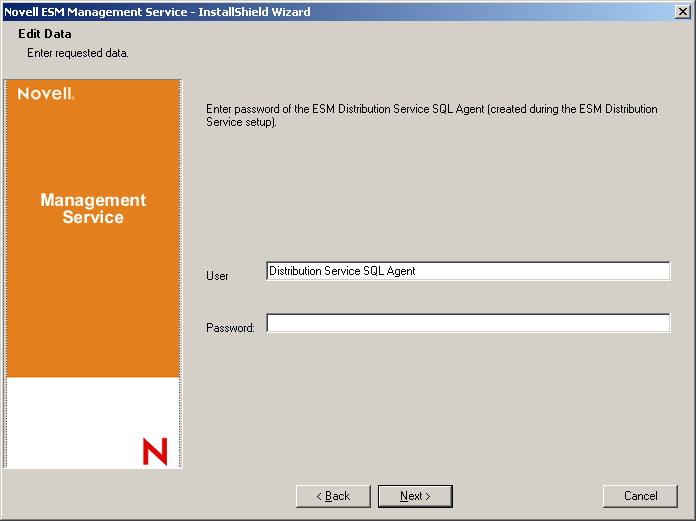The image size is (696, 521).
Task: Click the separator line above the wizard buttons
Action: coord(348,474)
